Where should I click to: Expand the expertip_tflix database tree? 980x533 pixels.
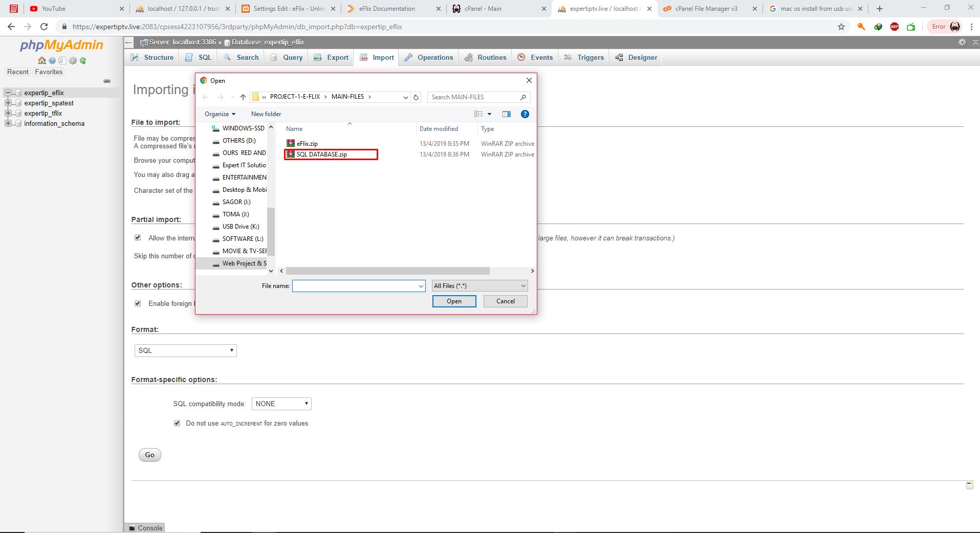(x=8, y=113)
